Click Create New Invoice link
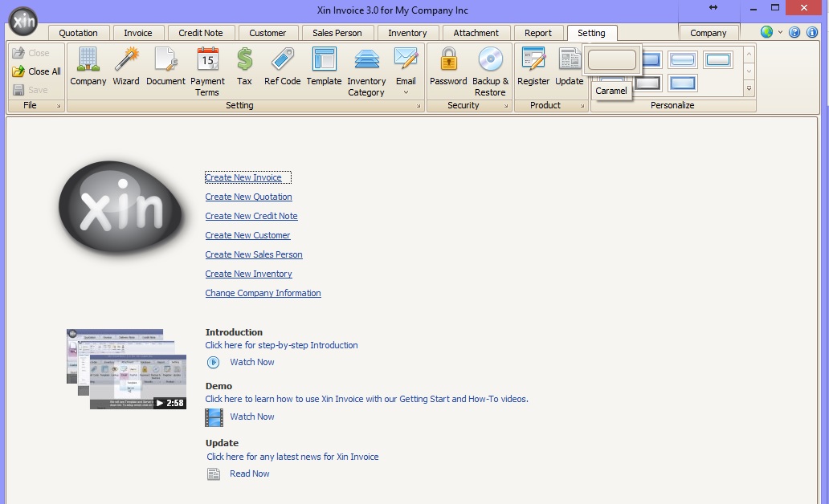 243,177
